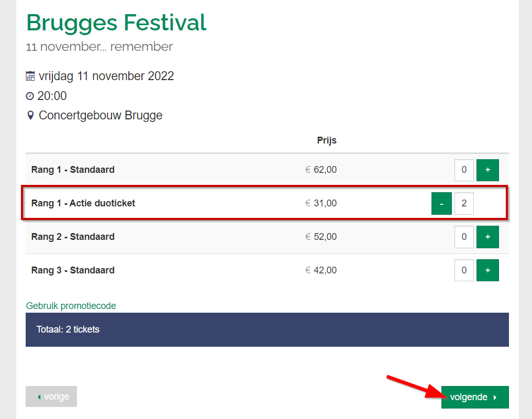Select the time text '20:00'
The height and width of the screenshot is (419, 532).
click(x=52, y=96)
